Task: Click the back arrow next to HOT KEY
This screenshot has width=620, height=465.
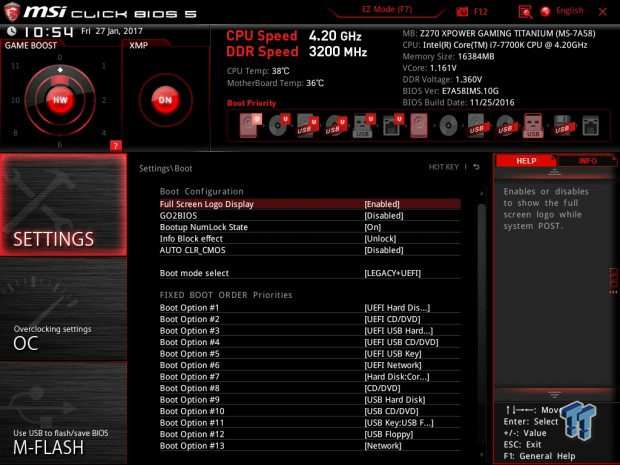Action: [x=476, y=167]
